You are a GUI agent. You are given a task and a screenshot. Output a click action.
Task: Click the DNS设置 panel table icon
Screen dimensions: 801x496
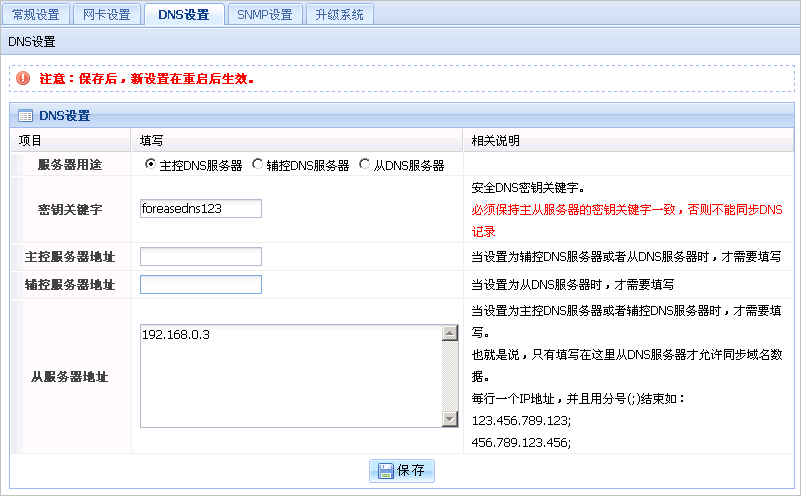pyautogui.click(x=25, y=116)
